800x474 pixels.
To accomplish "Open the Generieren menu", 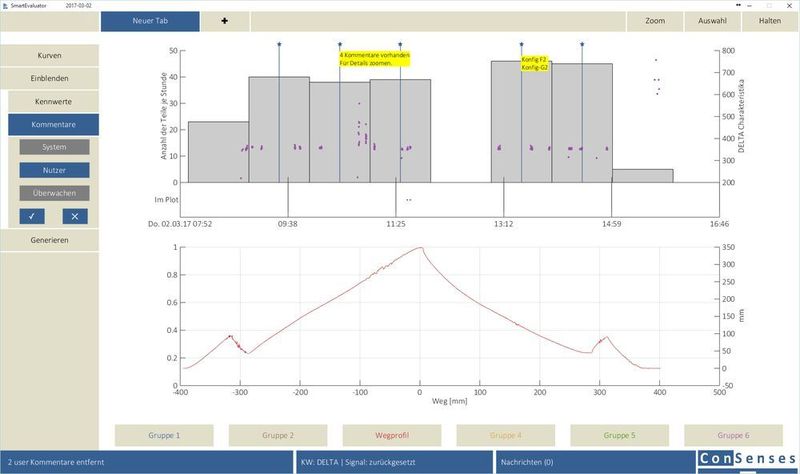I will pos(49,240).
